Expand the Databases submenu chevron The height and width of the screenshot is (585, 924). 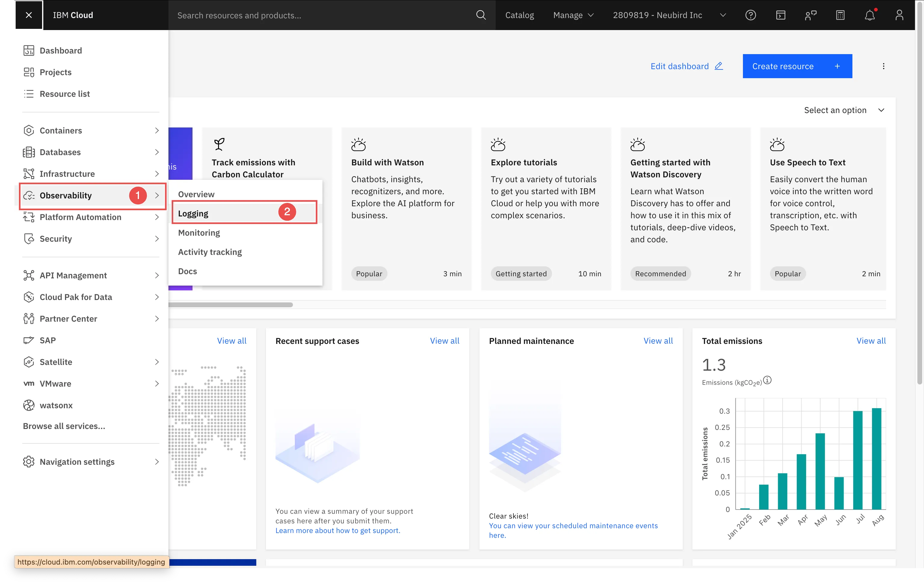[157, 152]
